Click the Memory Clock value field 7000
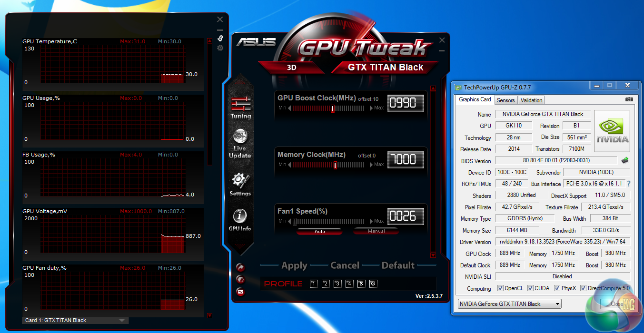Image resolution: width=644 pixels, height=333 pixels. coord(406,159)
